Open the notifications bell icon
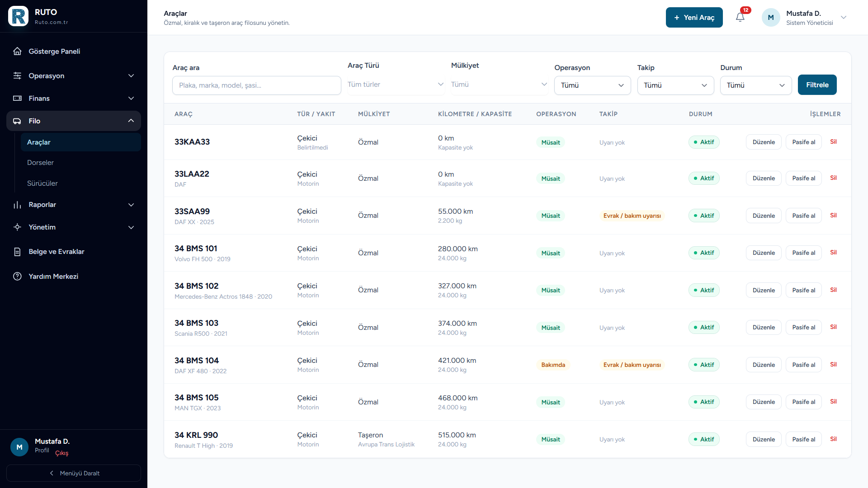This screenshot has height=488, width=868. (x=740, y=17)
